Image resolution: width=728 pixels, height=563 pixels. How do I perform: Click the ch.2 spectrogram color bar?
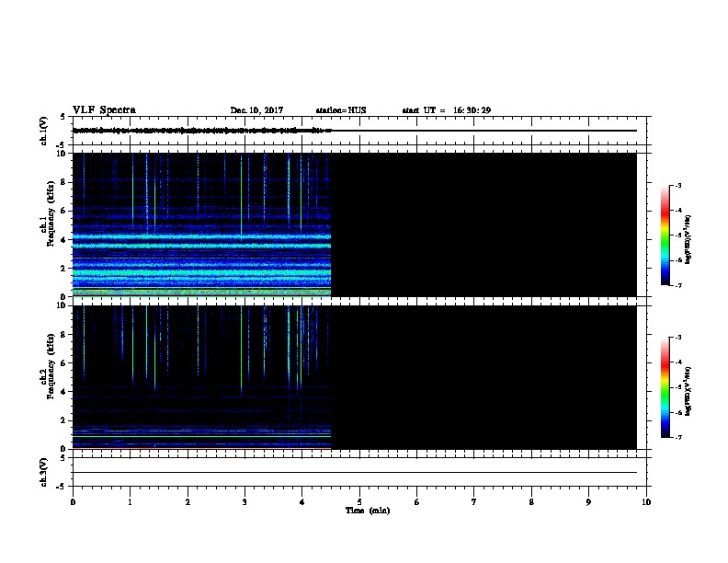(665, 387)
